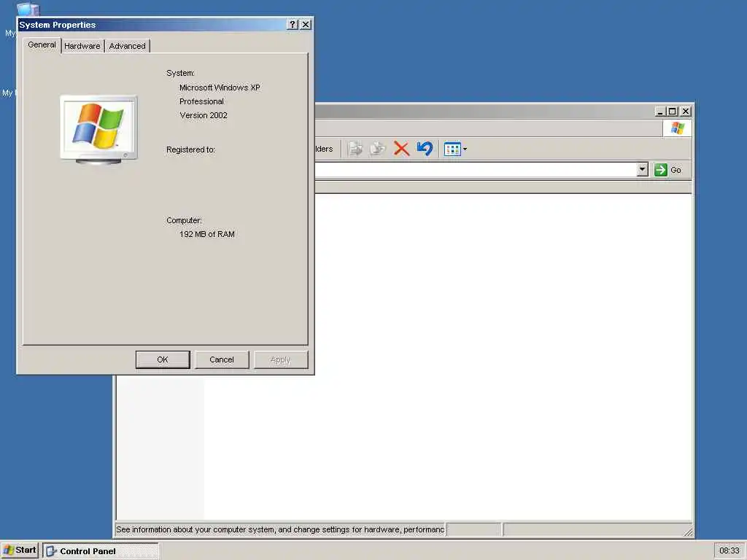Click the Control Panel taskbar button
Viewport: 747px width, 560px height.
pos(101,551)
